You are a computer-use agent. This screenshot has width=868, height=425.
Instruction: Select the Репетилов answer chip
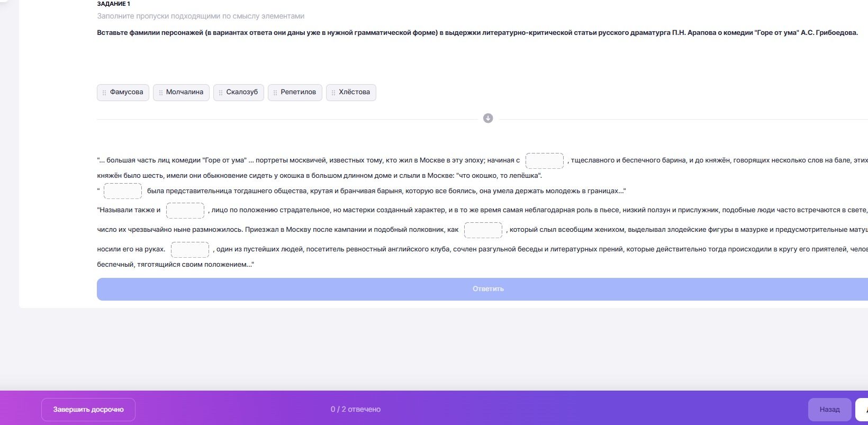[x=295, y=92]
